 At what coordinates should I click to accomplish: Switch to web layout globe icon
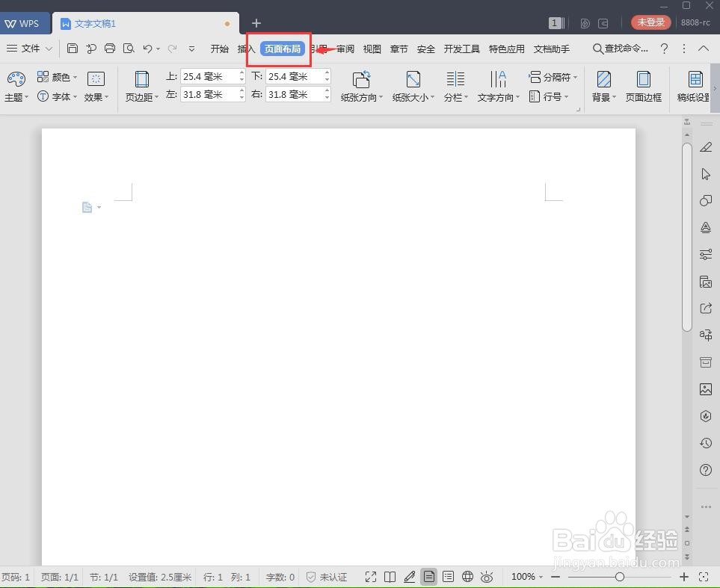click(467, 577)
